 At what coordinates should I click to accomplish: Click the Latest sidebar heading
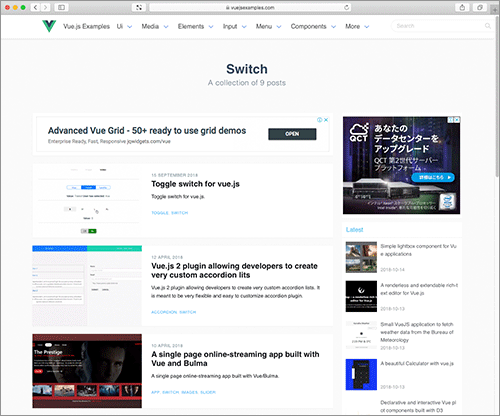coord(354,230)
